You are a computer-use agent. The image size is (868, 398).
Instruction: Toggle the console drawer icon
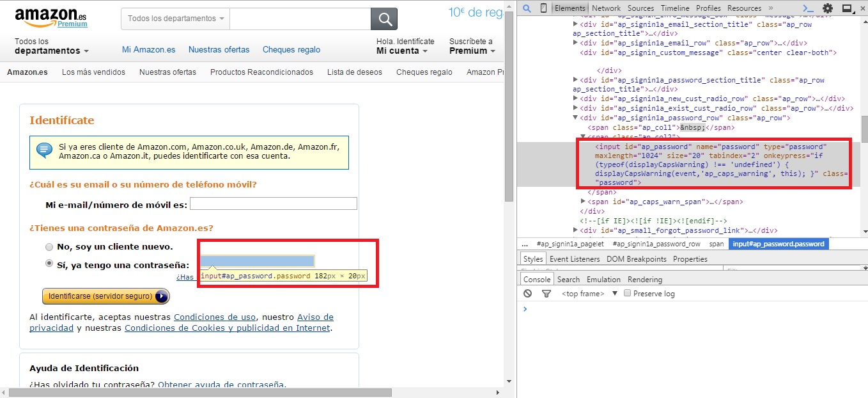(809, 8)
